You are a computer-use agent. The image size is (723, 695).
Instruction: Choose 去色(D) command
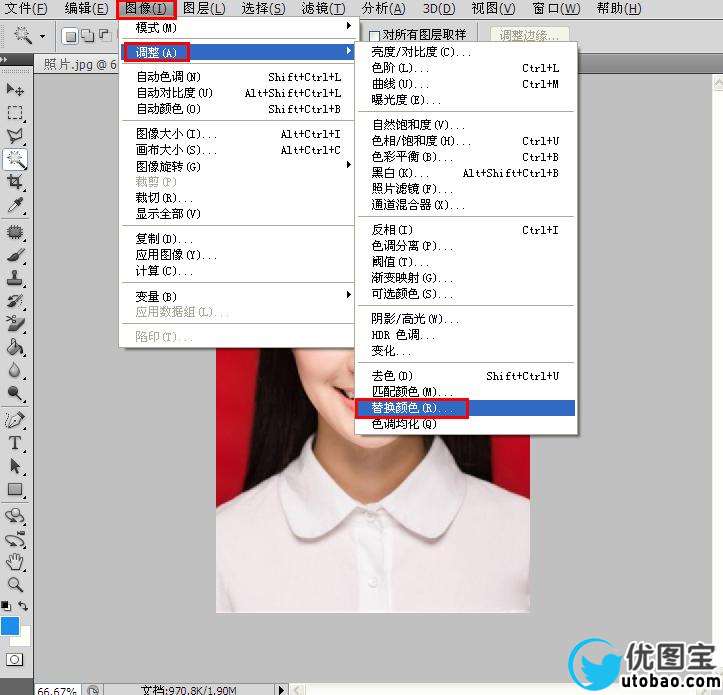(x=466, y=376)
